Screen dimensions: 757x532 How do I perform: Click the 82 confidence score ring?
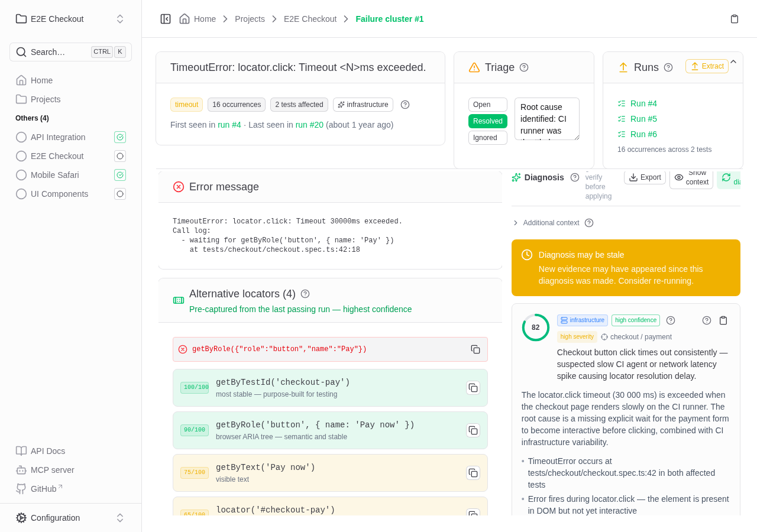(x=536, y=327)
